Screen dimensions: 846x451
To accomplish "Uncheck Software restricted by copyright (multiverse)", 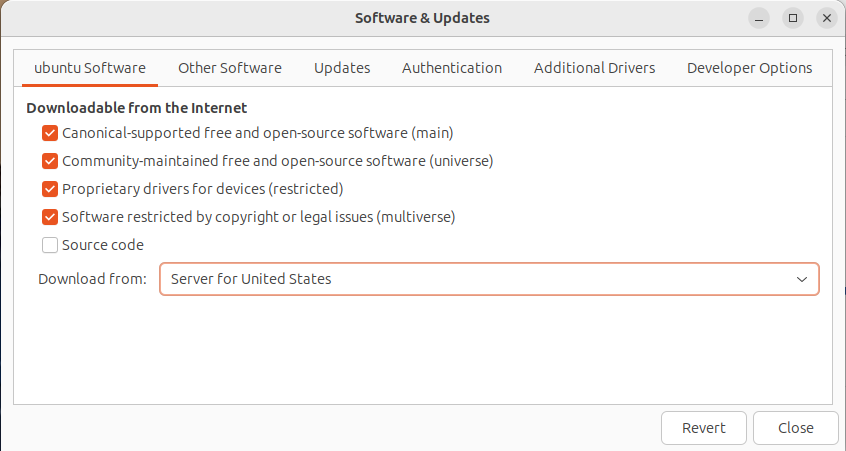I will (x=50, y=216).
